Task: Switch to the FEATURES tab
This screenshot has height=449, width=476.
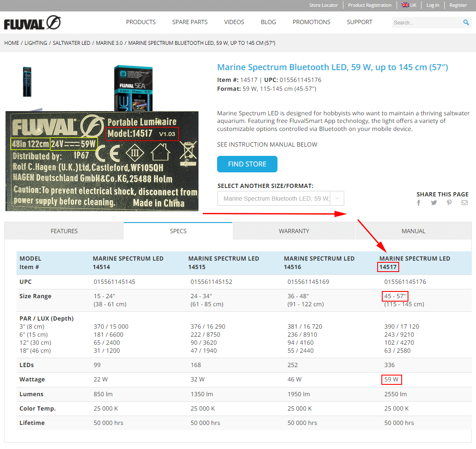Action: [x=64, y=231]
